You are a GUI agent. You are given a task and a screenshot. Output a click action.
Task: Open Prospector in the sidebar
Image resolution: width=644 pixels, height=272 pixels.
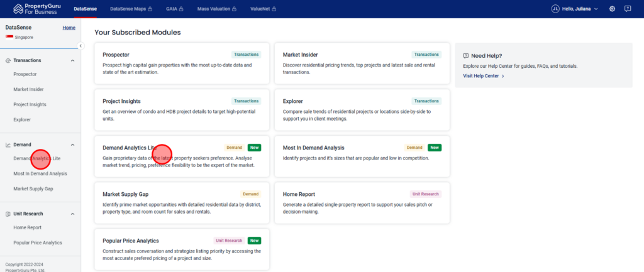pyautogui.click(x=25, y=74)
